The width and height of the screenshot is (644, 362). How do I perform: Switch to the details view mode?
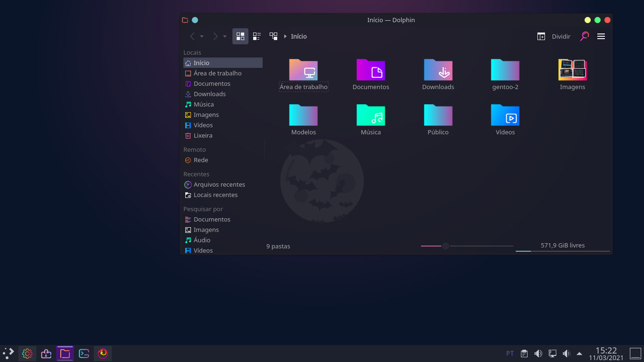click(x=256, y=36)
